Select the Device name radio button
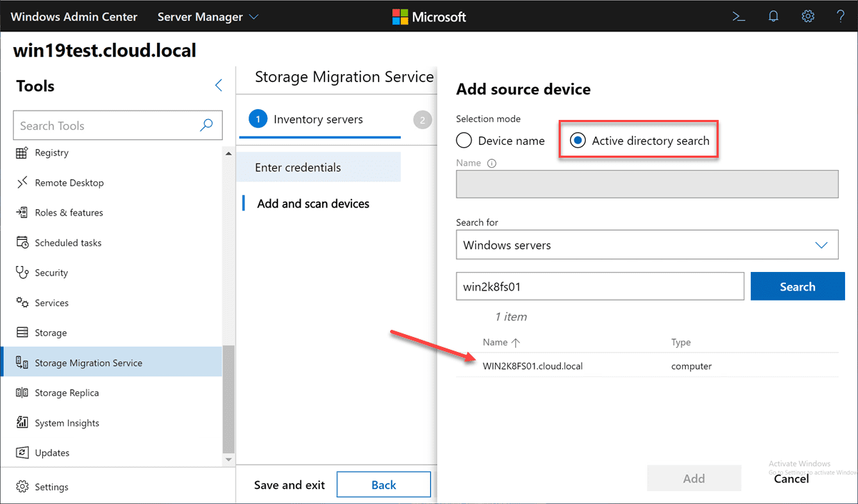The width and height of the screenshot is (858, 504). point(464,141)
